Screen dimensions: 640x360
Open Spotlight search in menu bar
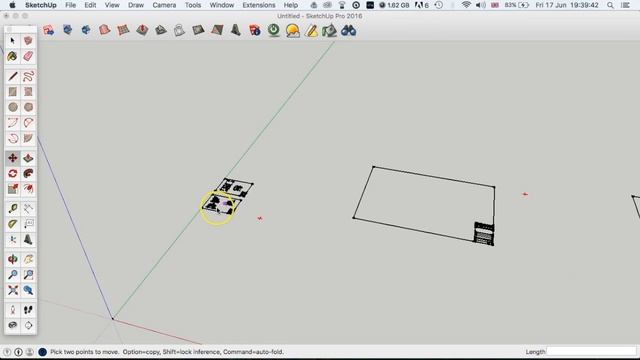tap(610, 5)
